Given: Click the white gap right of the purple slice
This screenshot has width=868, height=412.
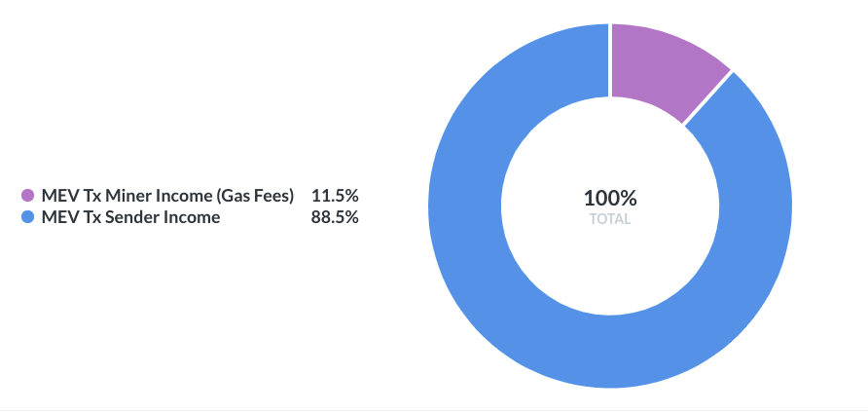Looking at the screenshot, I should click(x=707, y=98).
